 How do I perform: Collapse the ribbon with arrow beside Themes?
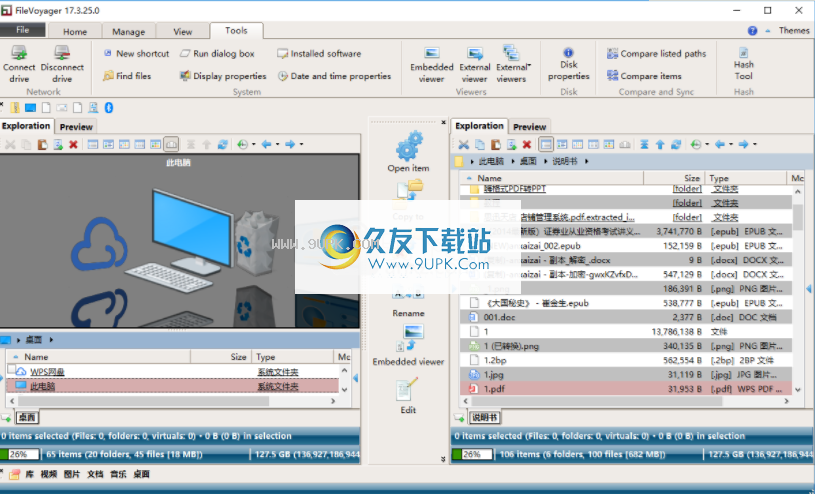coord(768,31)
